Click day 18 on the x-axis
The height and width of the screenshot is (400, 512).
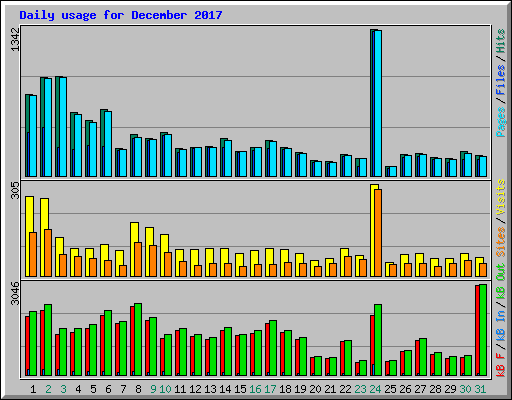point(285,389)
